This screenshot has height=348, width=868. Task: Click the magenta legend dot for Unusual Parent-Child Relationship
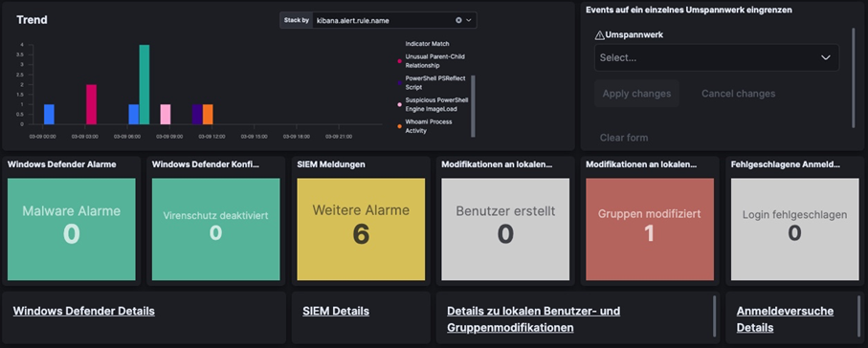(400, 61)
